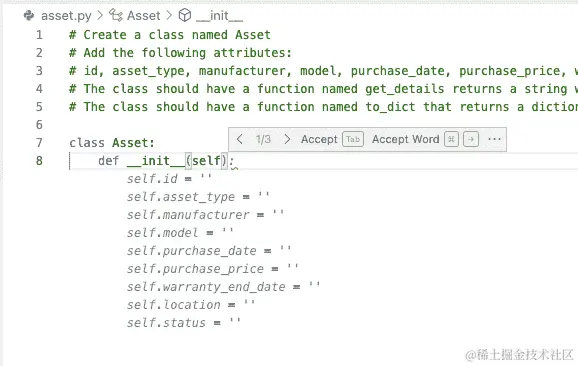This screenshot has width=578, height=366.
Task: Click the Python file icon in breadcrumb
Action: click(29, 15)
